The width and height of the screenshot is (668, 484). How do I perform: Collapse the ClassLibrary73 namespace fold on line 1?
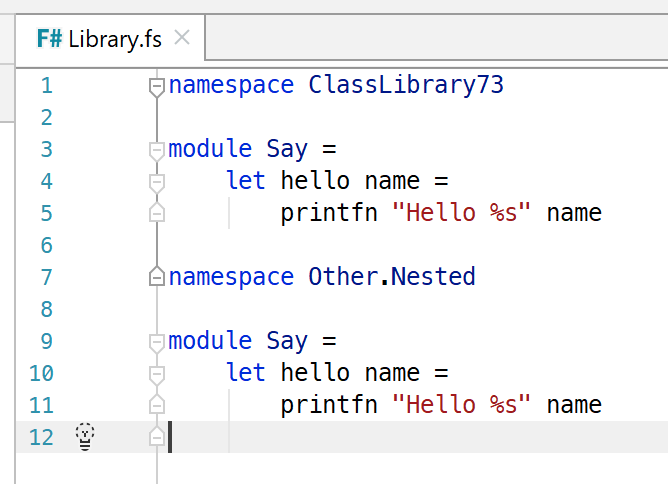pos(157,87)
